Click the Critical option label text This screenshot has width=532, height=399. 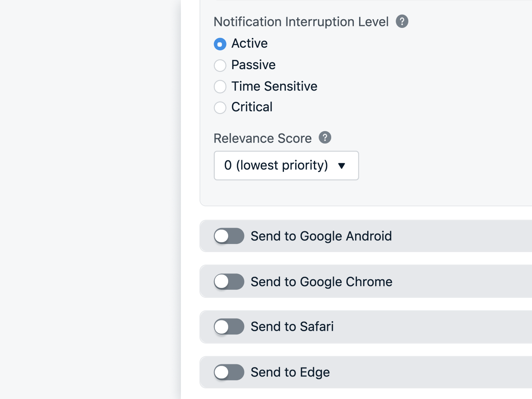251,107
